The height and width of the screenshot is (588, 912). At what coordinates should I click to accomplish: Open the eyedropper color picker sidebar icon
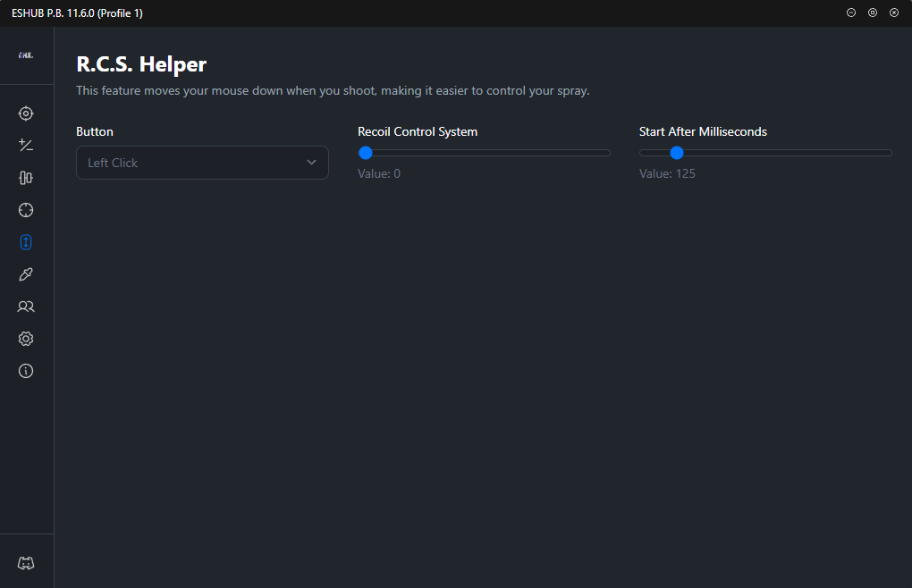[x=26, y=274]
